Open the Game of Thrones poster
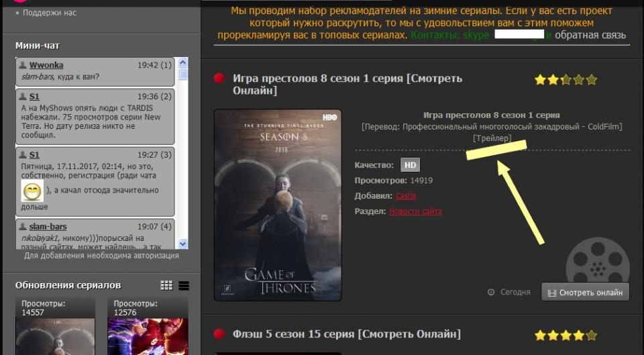 click(x=278, y=205)
